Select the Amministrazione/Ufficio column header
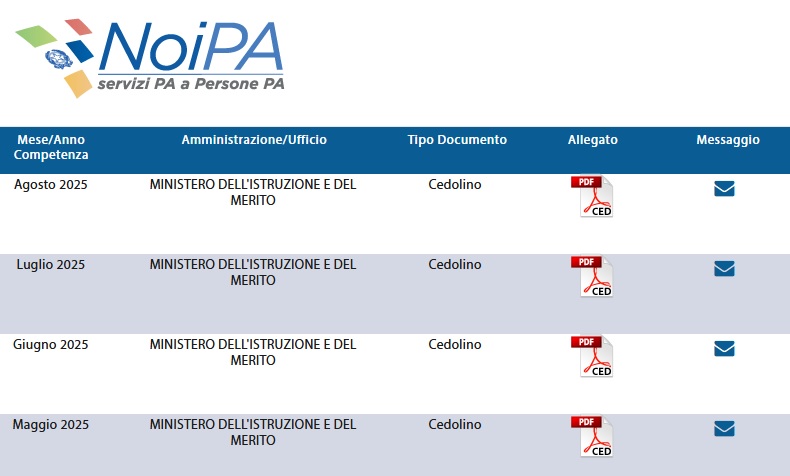Screen dimensions: 790x476 click(254, 140)
